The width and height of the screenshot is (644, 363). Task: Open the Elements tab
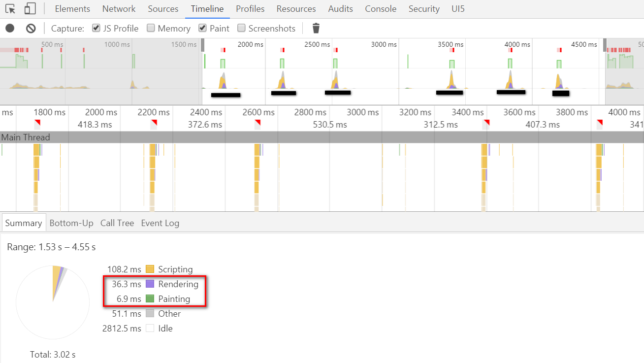72,9
